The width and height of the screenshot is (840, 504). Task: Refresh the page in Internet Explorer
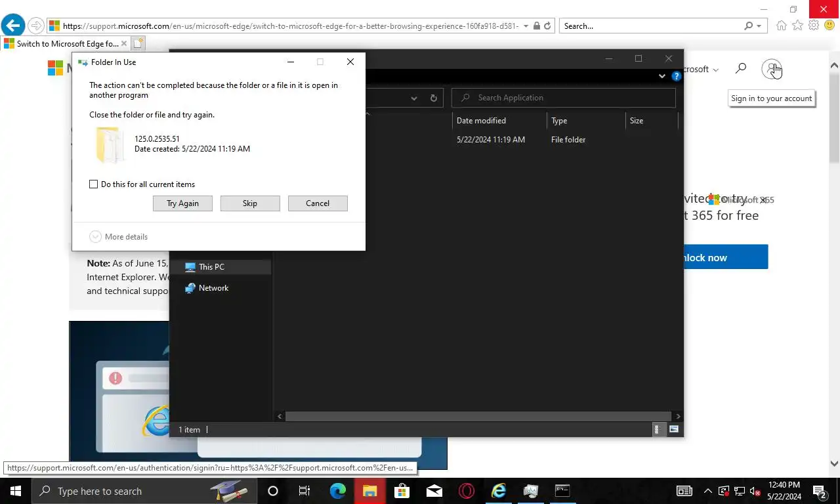tap(547, 26)
